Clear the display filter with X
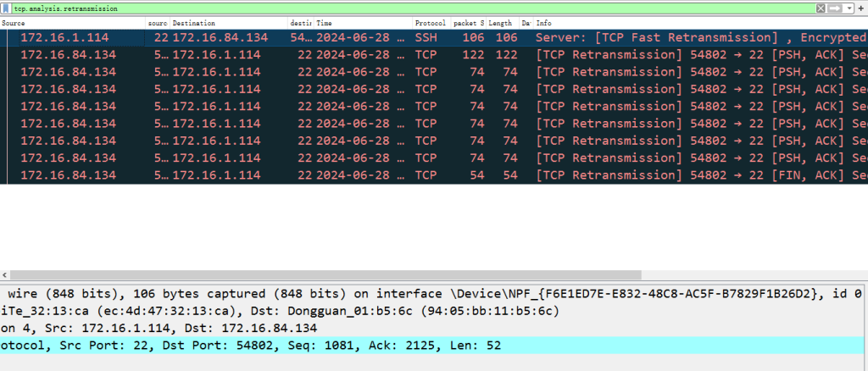 click(821, 8)
